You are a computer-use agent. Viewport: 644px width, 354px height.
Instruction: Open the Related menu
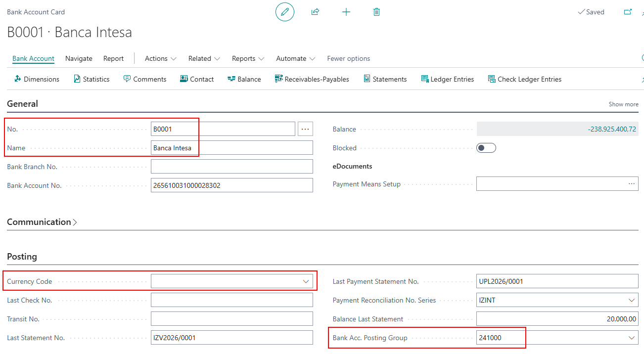(204, 58)
